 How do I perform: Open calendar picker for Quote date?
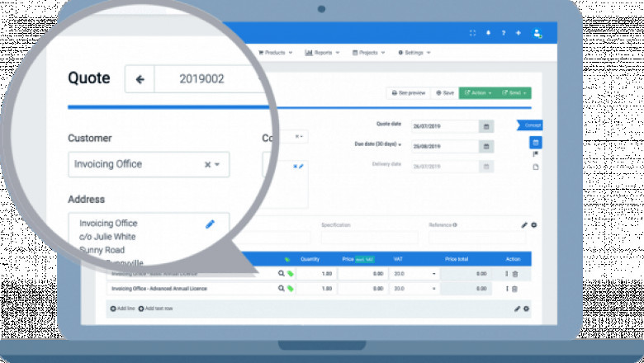tap(486, 126)
